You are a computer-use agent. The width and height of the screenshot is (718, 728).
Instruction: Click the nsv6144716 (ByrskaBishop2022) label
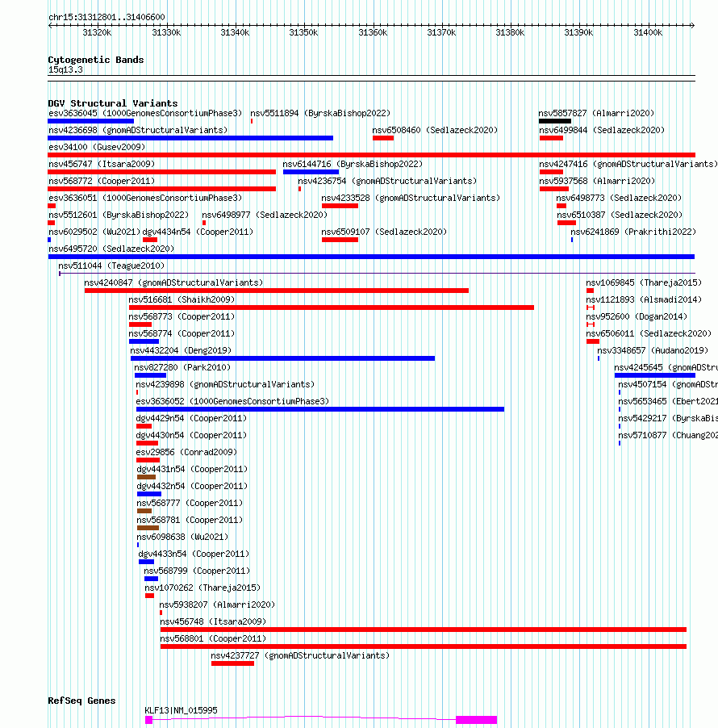click(353, 164)
